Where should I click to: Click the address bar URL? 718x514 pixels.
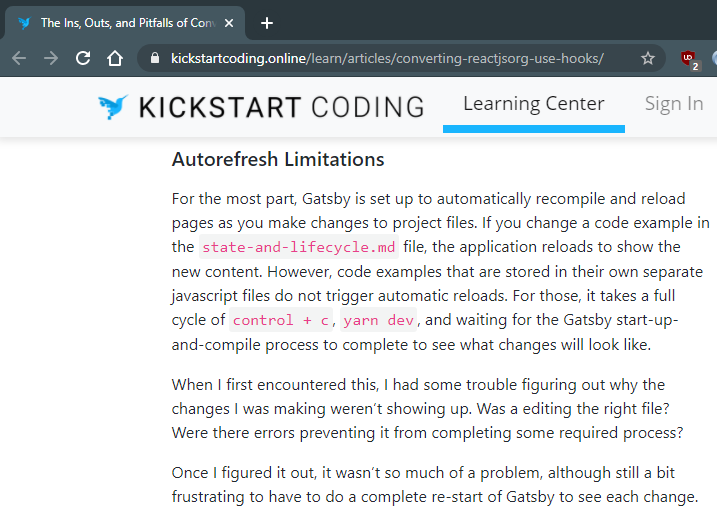[x=387, y=58]
